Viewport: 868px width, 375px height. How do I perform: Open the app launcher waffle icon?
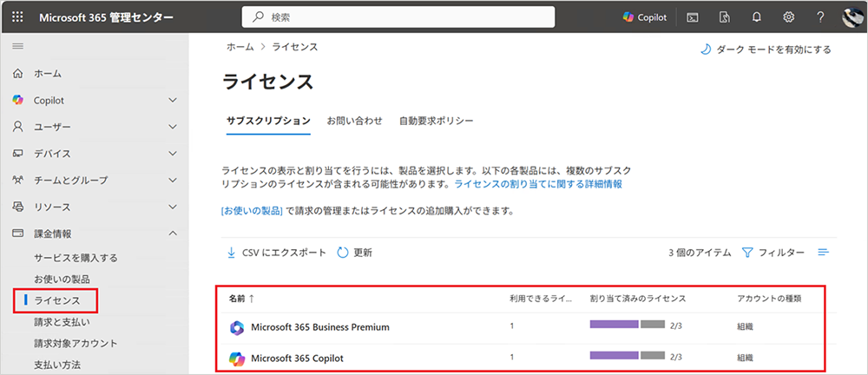[x=17, y=17]
